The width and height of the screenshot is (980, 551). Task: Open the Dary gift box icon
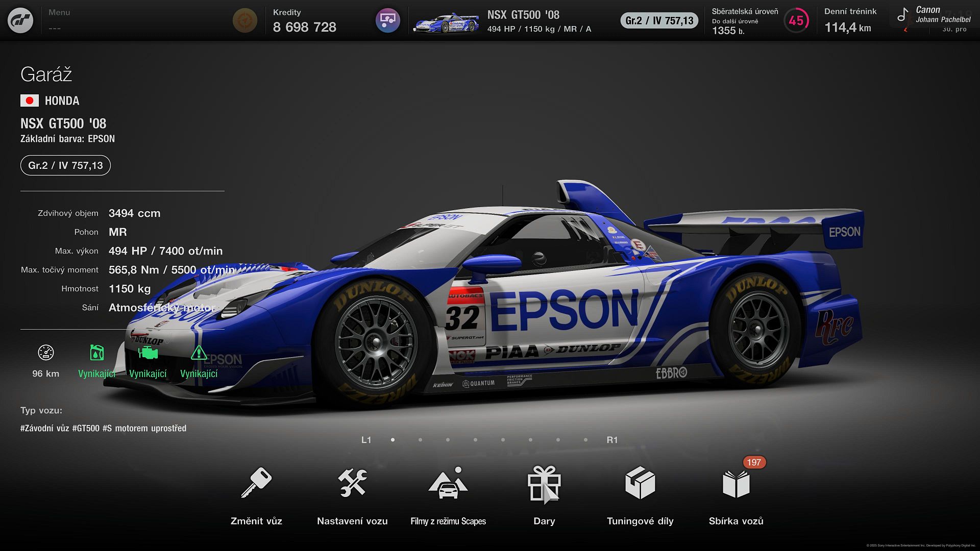[544, 484]
